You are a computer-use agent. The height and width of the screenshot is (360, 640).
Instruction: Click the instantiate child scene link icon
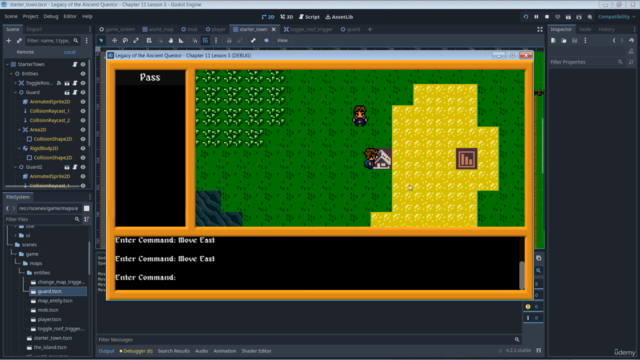click(19, 40)
